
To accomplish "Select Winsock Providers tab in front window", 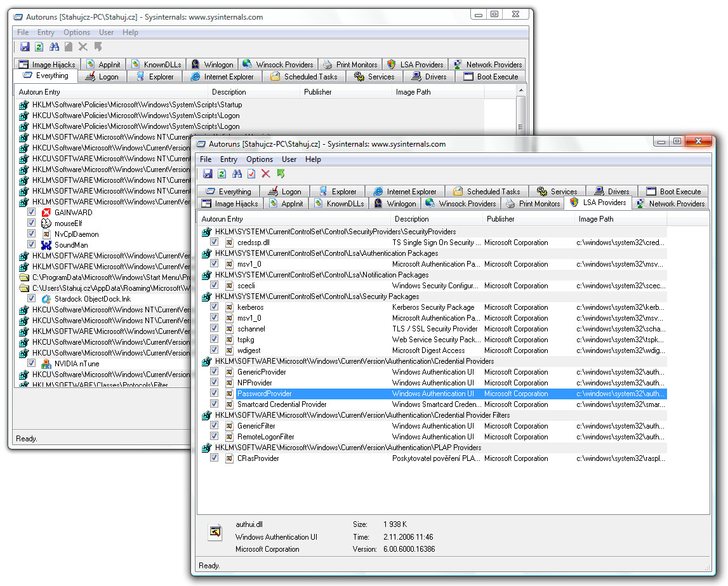I will tap(461, 203).
